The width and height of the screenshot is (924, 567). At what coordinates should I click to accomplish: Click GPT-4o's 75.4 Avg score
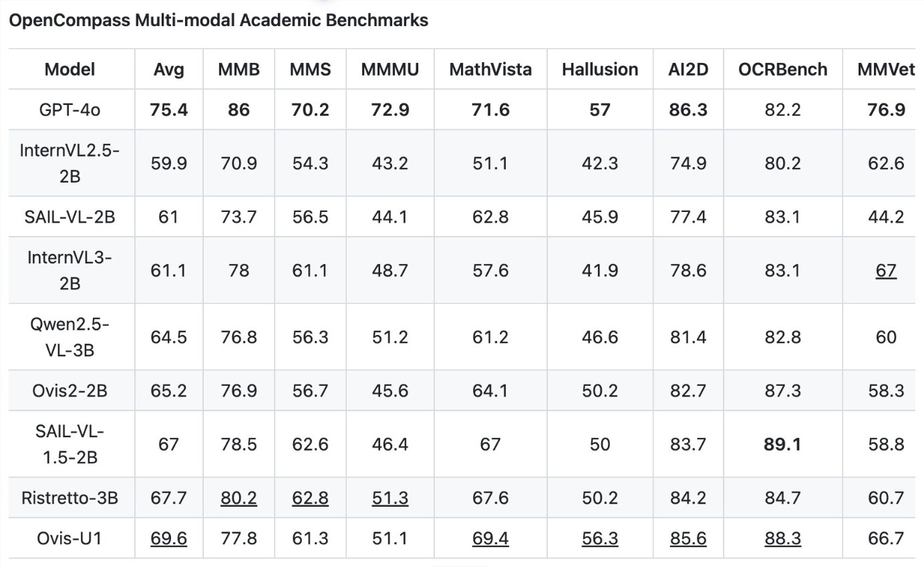168,110
